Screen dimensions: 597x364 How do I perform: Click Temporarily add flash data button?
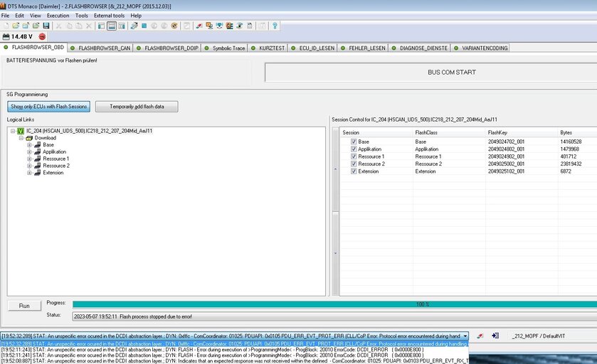pyautogui.click(x=137, y=107)
